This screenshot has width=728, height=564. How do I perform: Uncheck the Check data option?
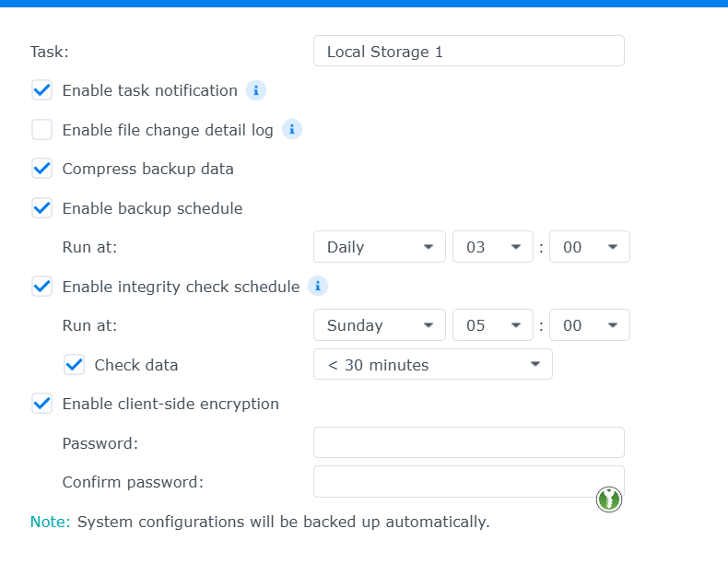point(75,365)
